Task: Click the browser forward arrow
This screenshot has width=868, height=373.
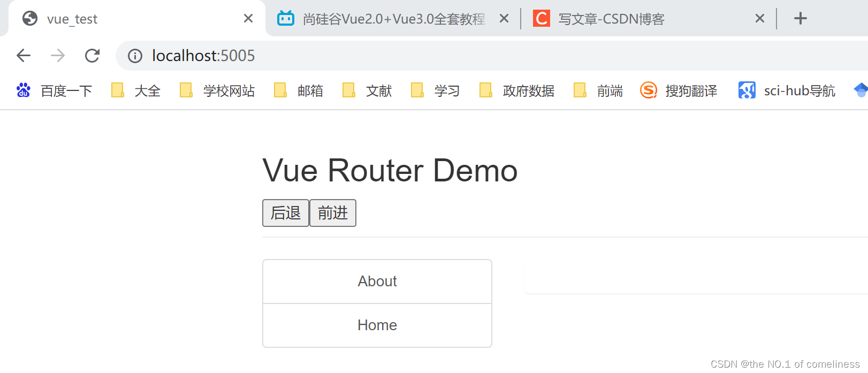Action: click(58, 55)
